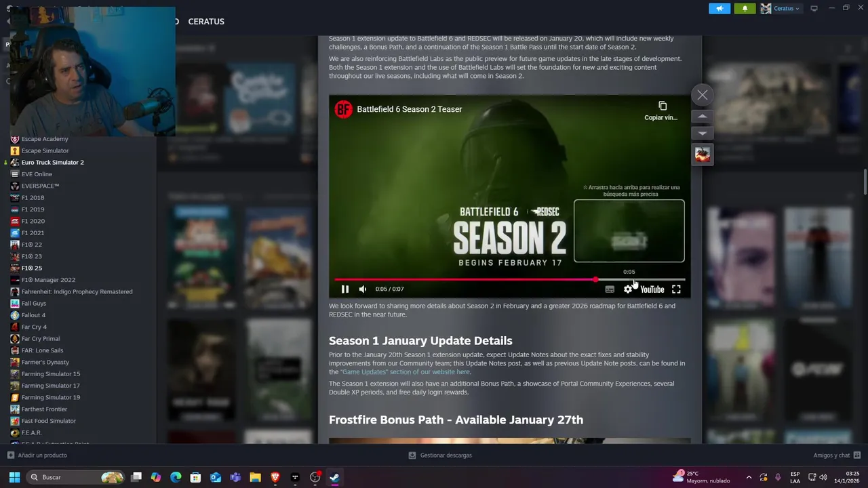Select Farming Simulator 15
This screenshot has width=868, height=488.
[x=50, y=374]
